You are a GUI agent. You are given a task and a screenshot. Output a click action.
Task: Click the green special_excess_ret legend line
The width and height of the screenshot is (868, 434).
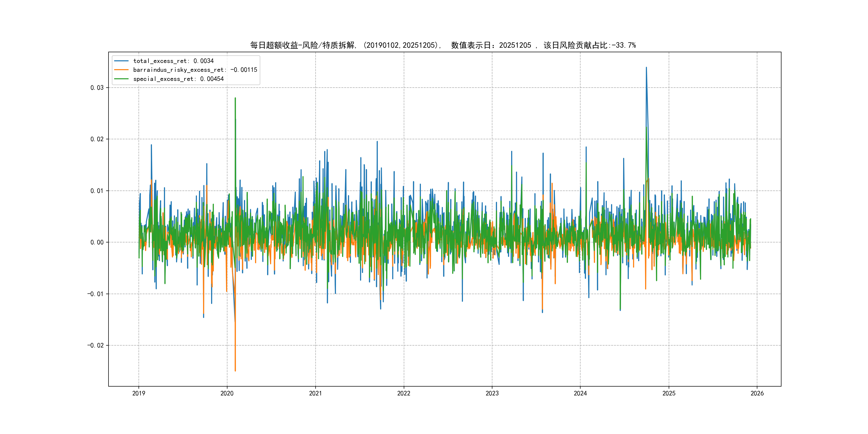coord(121,79)
